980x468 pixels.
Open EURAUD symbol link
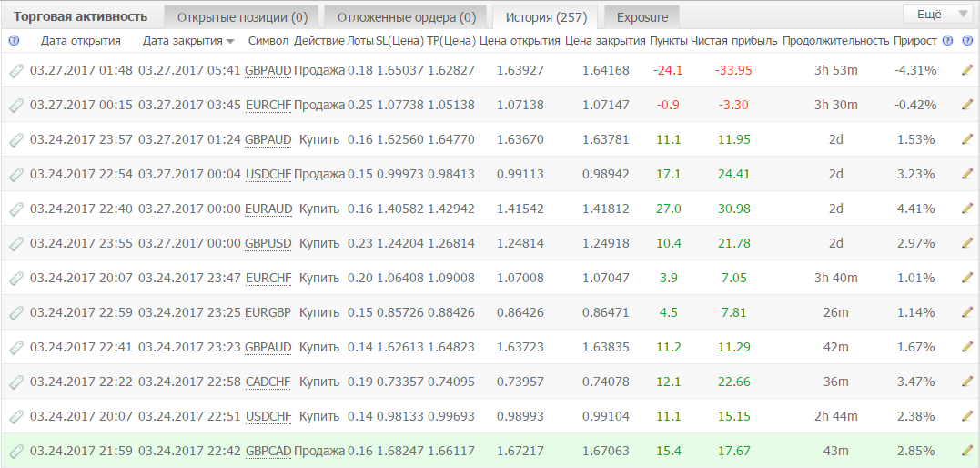(268, 209)
